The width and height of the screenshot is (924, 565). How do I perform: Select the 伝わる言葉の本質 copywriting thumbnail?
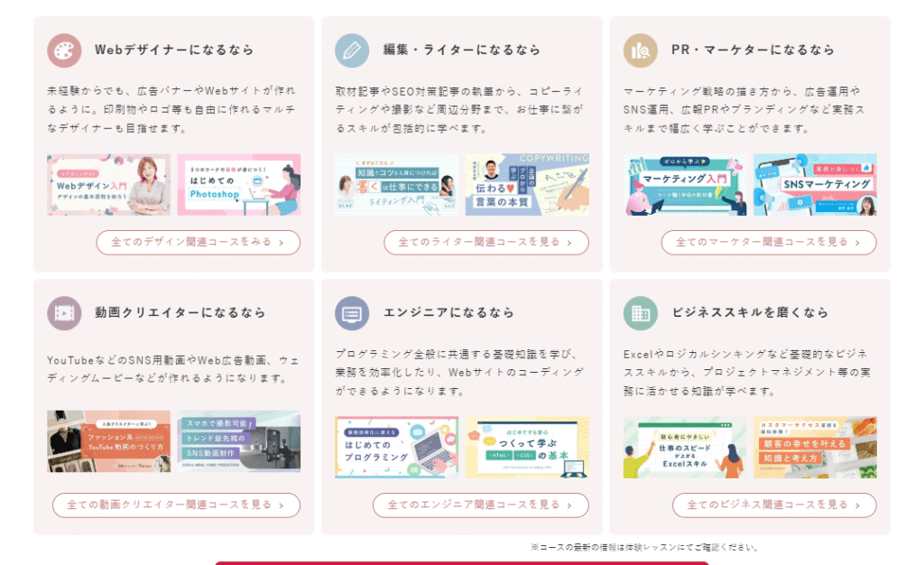[527, 185]
